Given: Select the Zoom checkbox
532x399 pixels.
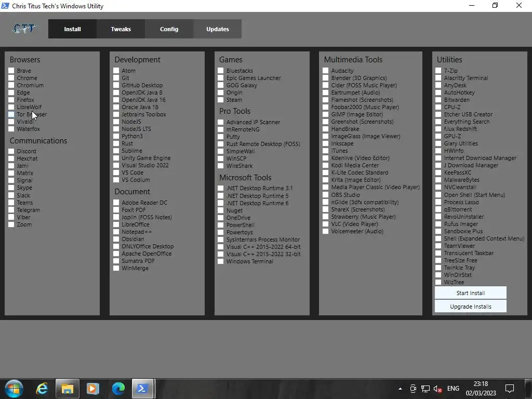Looking at the screenshot, I should (x=11, y=224).
